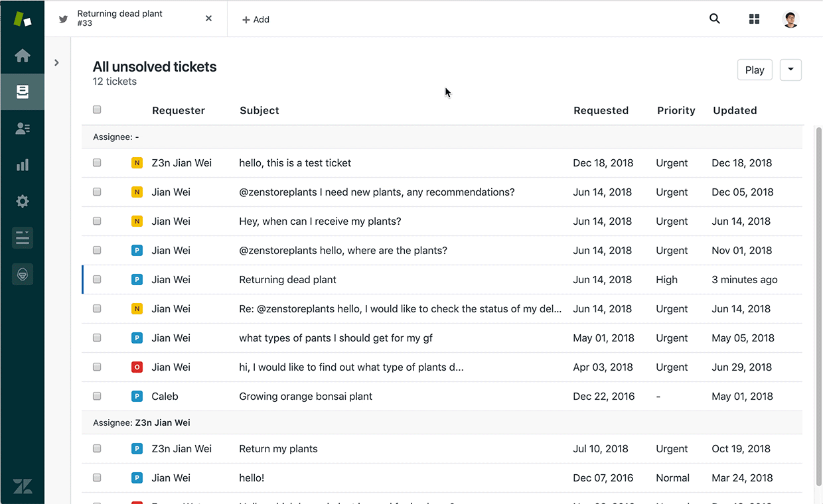Viewport: 823px width, 504px height.
Task: Expand the views list side panel
Action: (56, 63)
